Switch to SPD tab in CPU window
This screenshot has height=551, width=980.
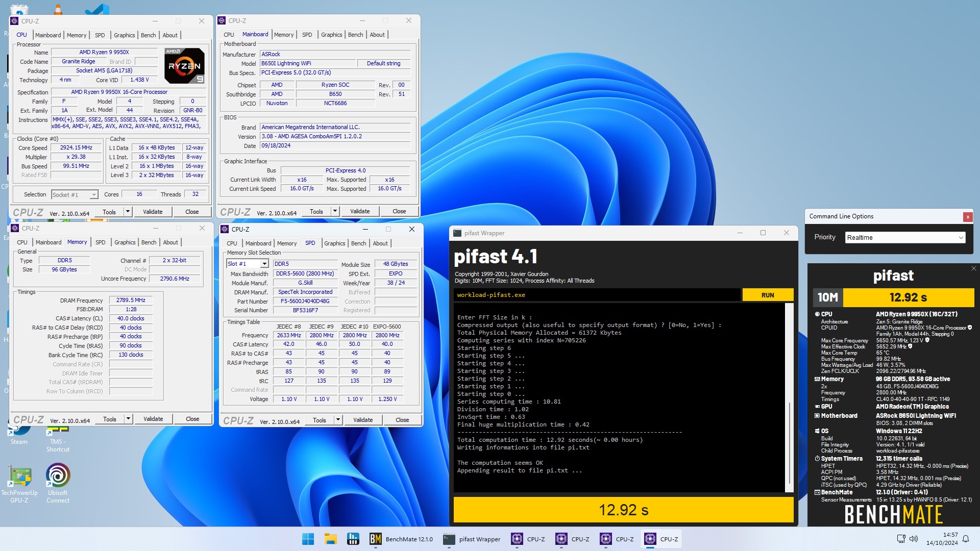point(100,35)
